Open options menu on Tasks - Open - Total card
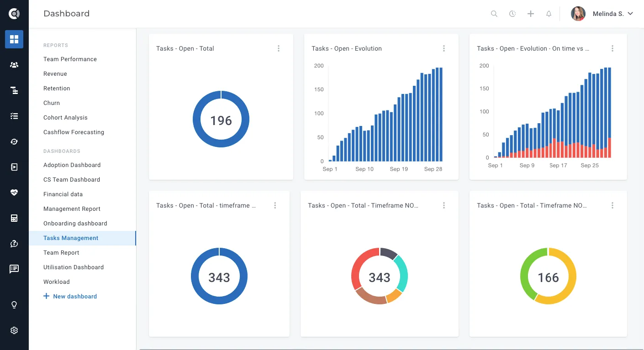 click(x=279, y=48)
